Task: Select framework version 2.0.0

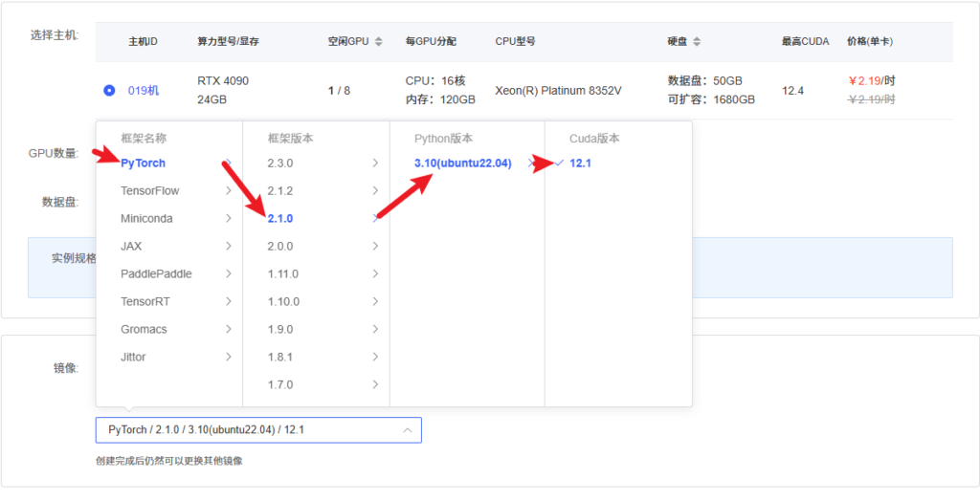Action: 280,247
